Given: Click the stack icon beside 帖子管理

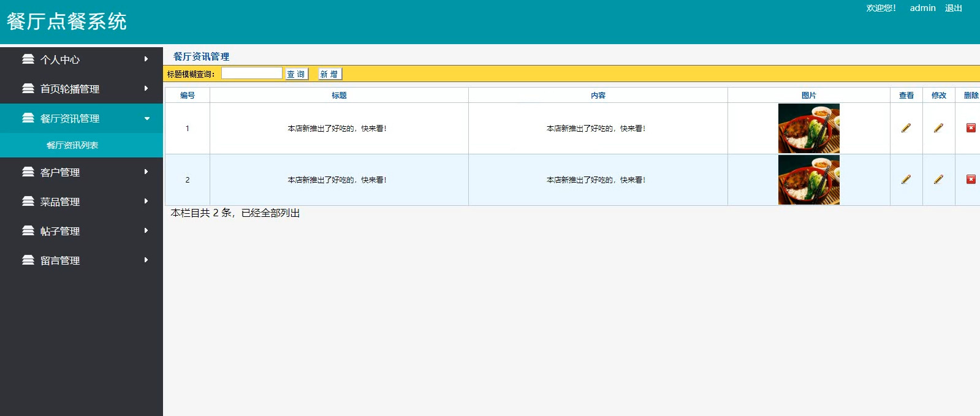Looking at the screenshot, I should tap(28, 230).
